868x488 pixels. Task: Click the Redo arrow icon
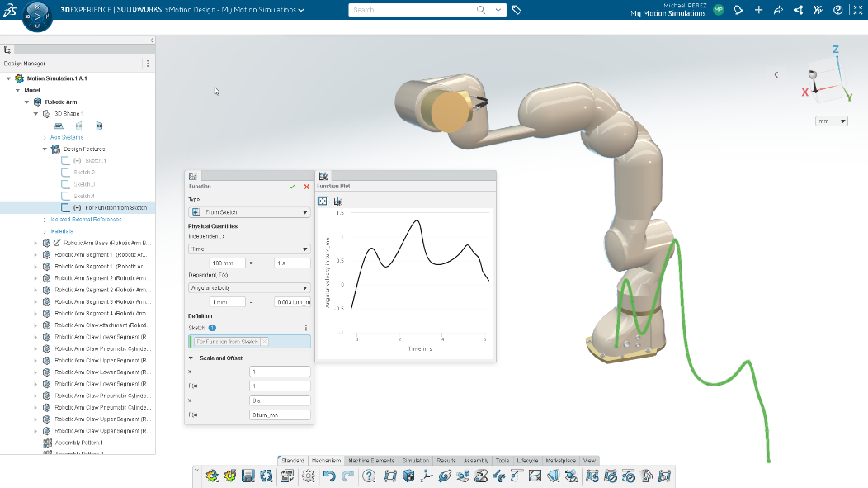click(348, 476)
